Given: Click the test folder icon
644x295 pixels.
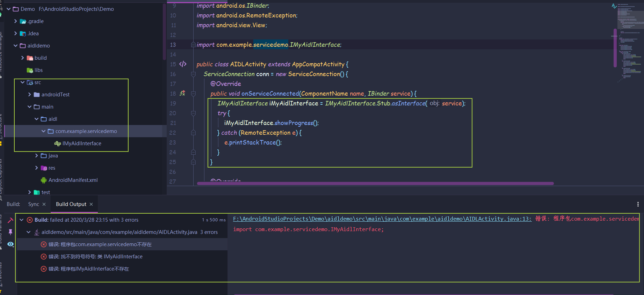Looking at the screenshot, I should 37,192.
